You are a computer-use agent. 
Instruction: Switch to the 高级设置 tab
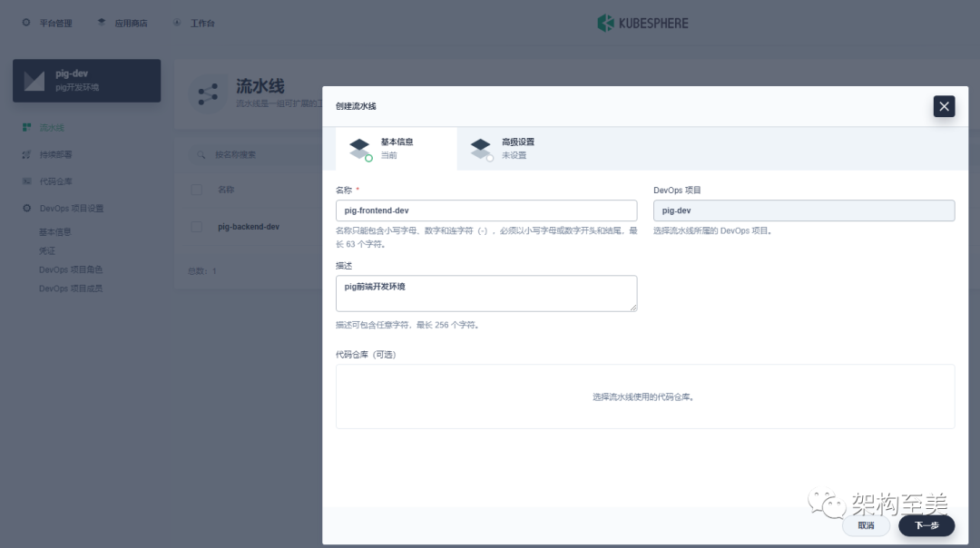click(x=517, y=149)
